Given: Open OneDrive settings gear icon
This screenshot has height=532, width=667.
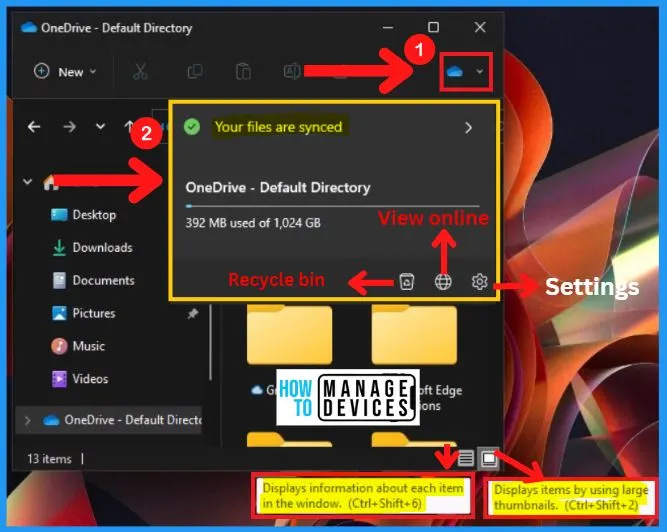Looking at the screenshot, I should (x=479, y=282).
